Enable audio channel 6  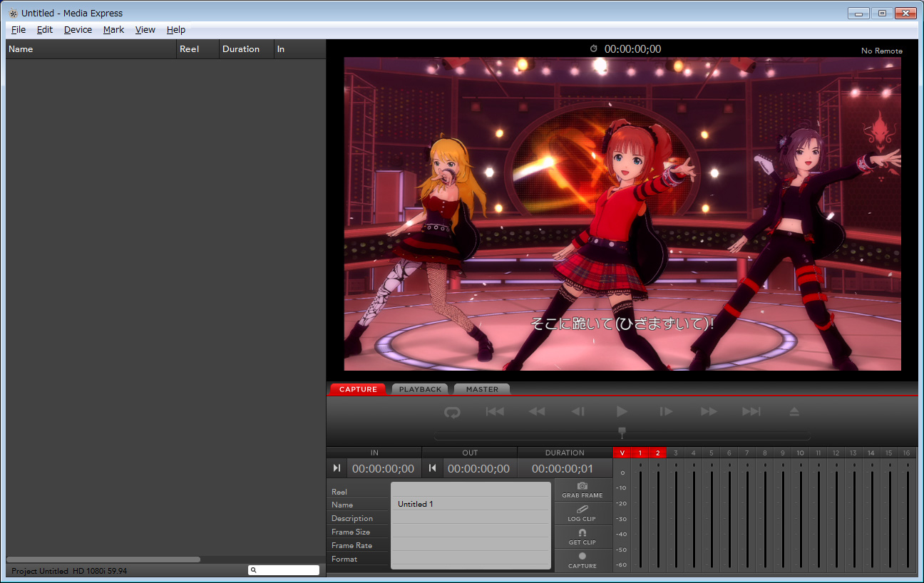[729, 453]
